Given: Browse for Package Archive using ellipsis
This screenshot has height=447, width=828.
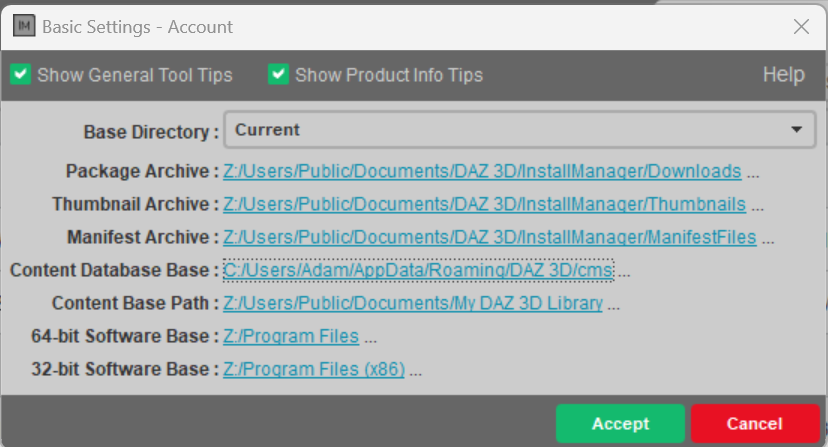Looking at the screenshot, I should 754,171.
